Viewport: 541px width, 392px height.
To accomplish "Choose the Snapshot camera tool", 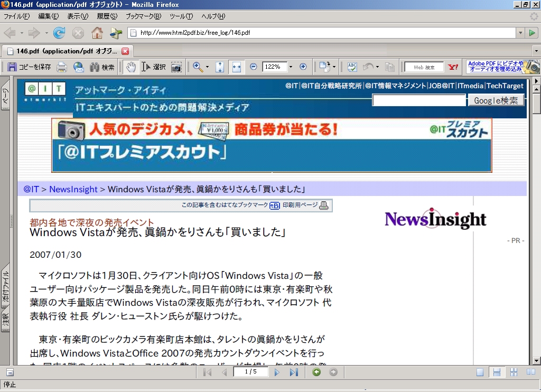I will [x=176, y=67].
